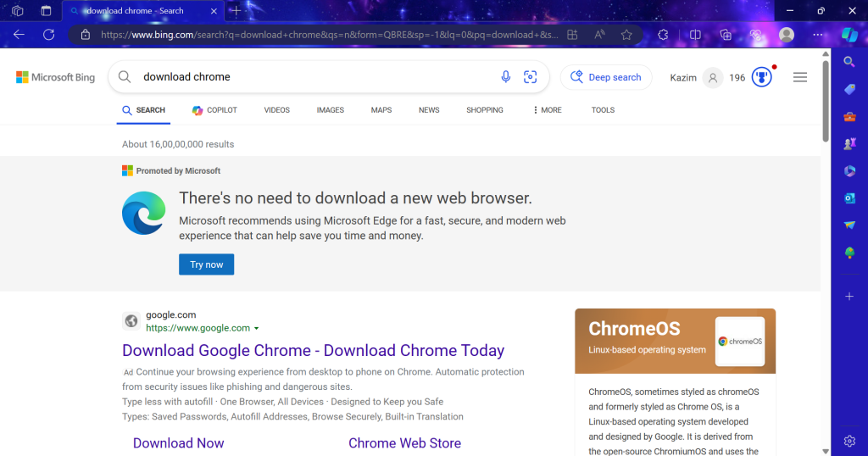
Task: Toggle split screen view icon
Action: coord(695,35)
